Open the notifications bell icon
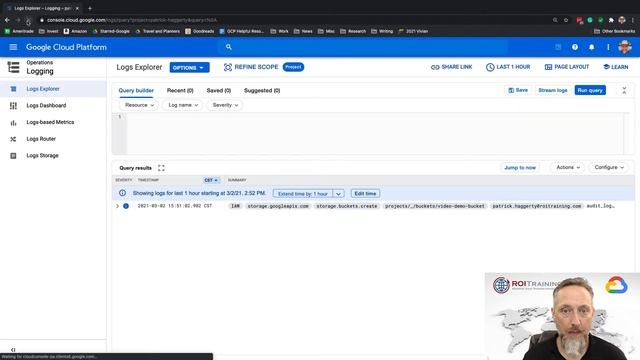 coord(591,47)
